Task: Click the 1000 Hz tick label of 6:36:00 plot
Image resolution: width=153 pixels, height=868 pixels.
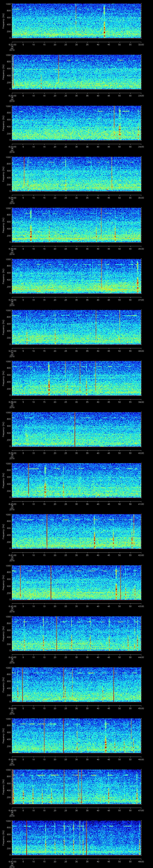Action: (8, 259)
